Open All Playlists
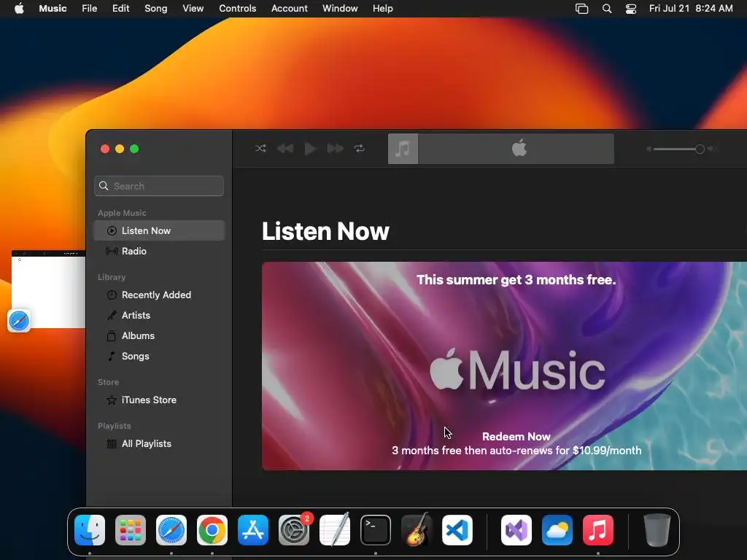The image size is (747, 560). point(159,444)
